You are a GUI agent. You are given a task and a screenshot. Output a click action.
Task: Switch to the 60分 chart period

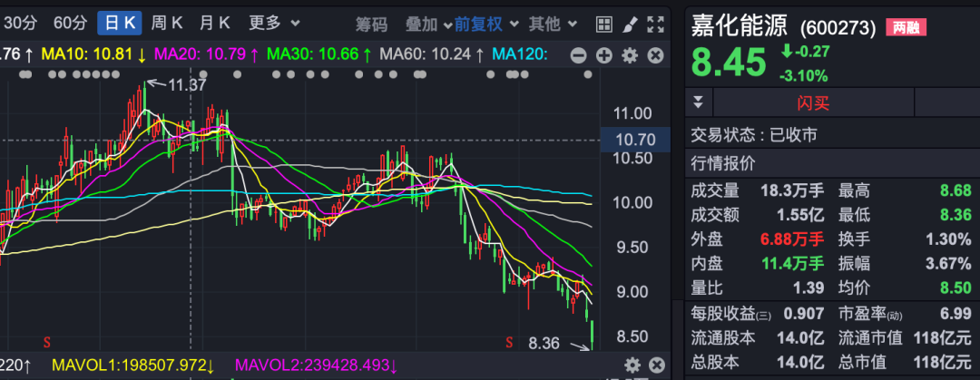[70, 24]
